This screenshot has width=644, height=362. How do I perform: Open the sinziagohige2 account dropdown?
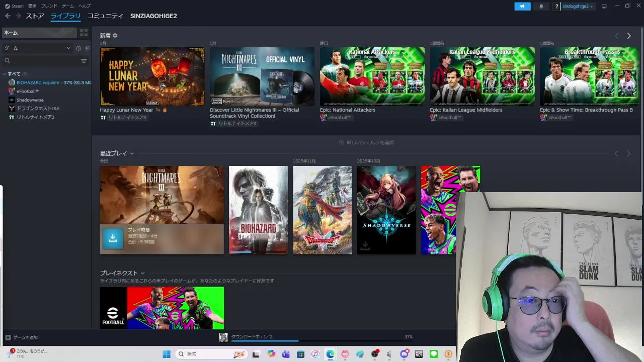point(578,6)
